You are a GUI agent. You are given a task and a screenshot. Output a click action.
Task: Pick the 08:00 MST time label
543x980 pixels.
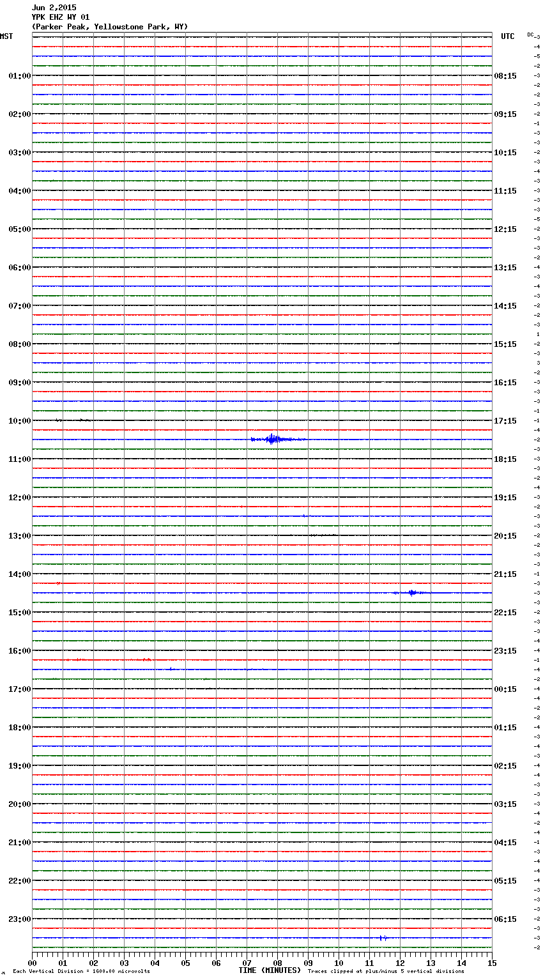(x=20, y=344)
